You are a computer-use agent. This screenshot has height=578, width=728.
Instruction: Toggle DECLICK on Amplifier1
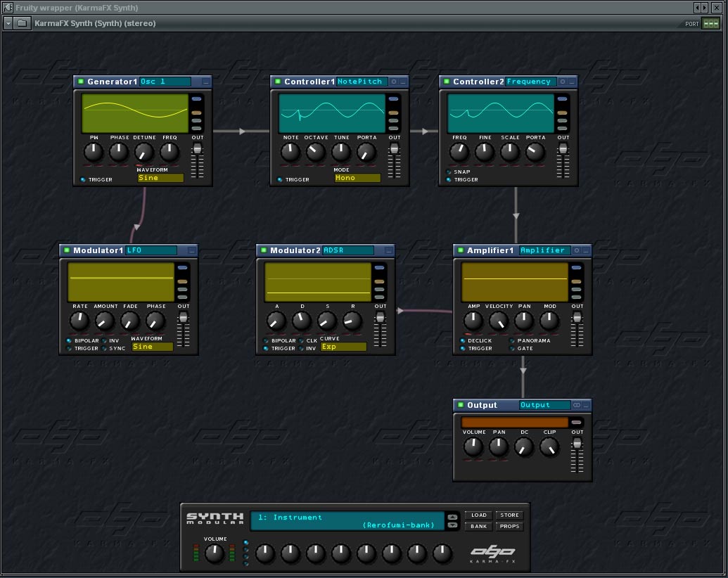pos(463,341)
